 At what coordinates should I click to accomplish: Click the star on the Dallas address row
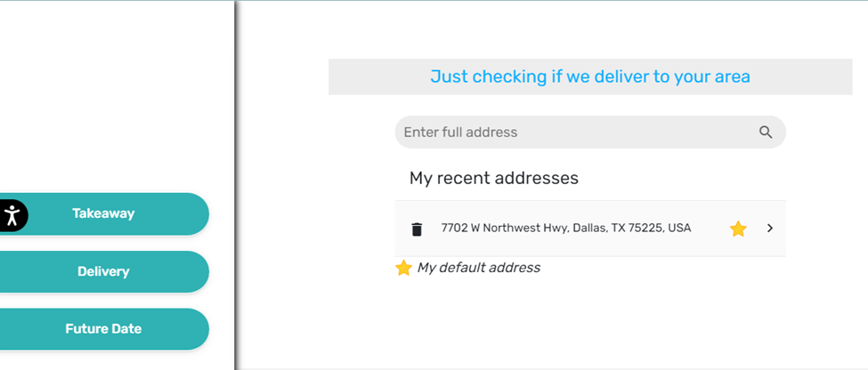click(738, 229)
